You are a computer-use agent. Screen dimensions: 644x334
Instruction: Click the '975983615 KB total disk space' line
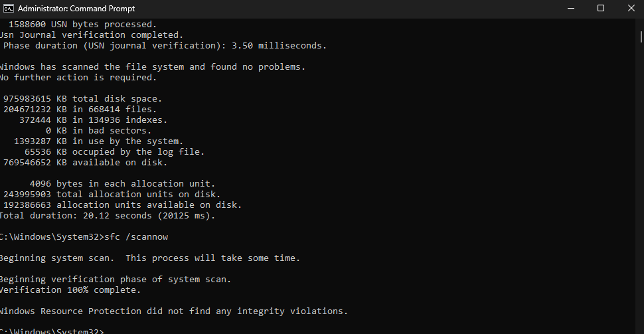(x=82, y=99)
